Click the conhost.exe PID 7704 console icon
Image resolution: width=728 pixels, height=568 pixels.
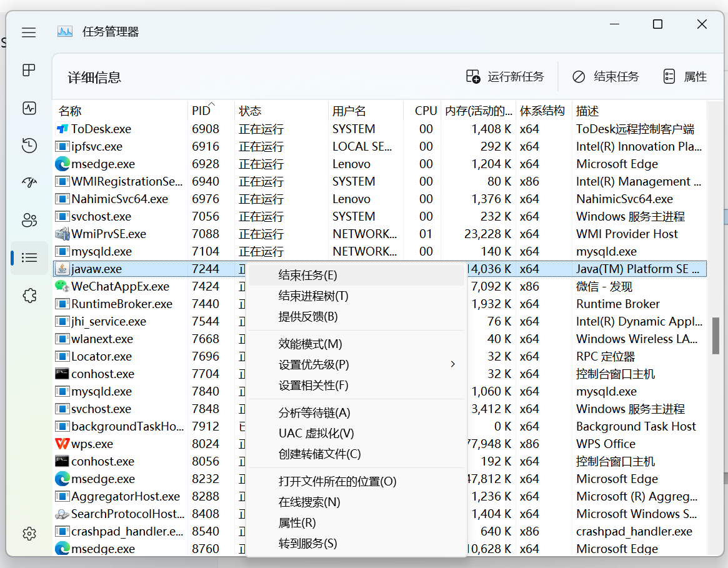62,374
